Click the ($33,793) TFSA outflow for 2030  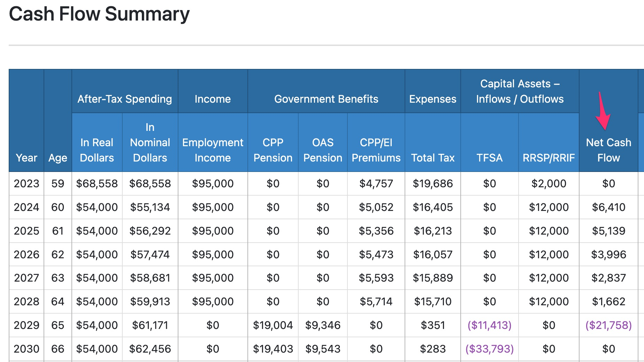(489, 348)
